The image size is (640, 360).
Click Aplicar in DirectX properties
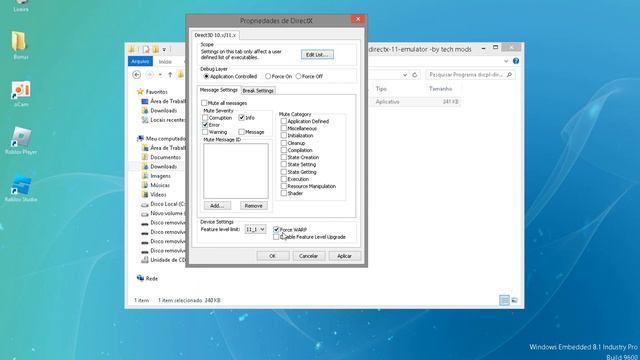(344, 256)
